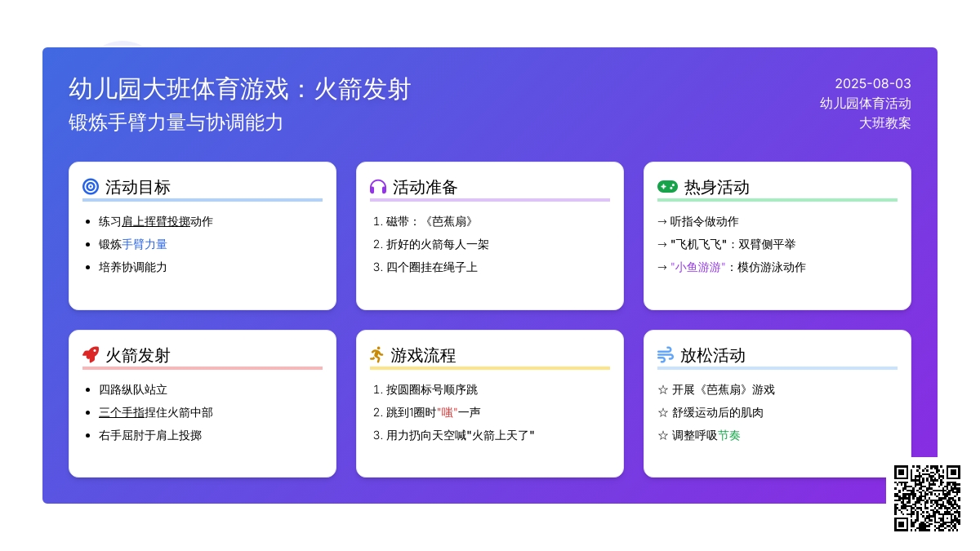Click the step 按圆圈标号顺序跳
The image size is (980, 551).
click(432, 389)
